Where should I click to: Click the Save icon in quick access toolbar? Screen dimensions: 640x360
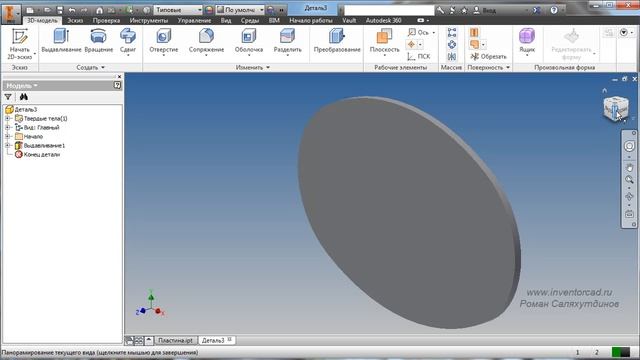click(60, 10)
